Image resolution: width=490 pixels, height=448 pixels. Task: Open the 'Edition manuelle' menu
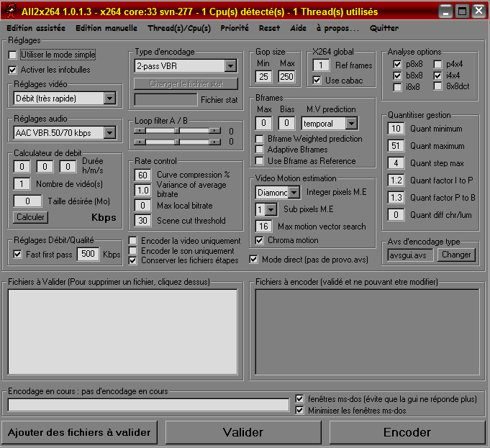pyautogui.click(x=106, y=28)
